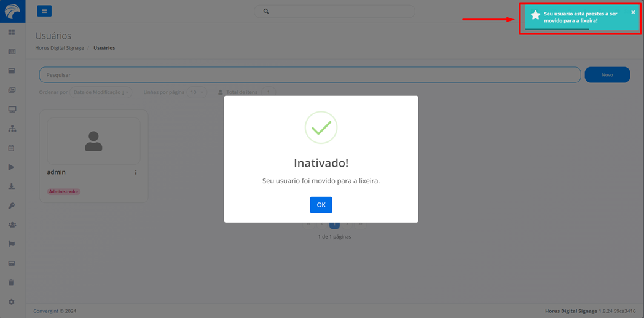Open the download icon in sidebar
The width and height of the screenshot is (644, 318).
pyautogui.click(x=12, y=186)
